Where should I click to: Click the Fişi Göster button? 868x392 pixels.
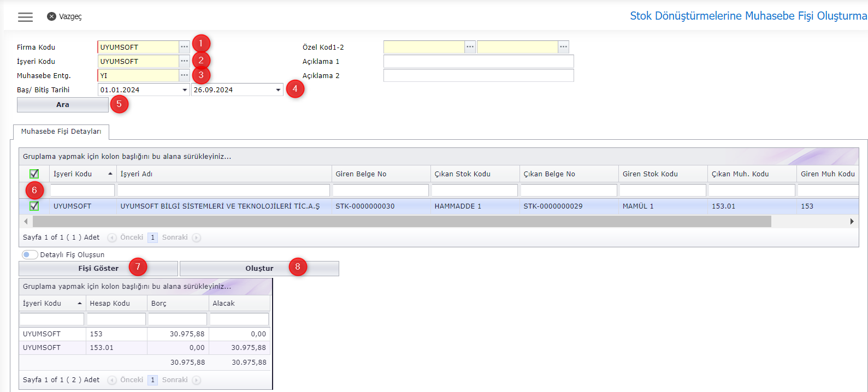point(98,269)
